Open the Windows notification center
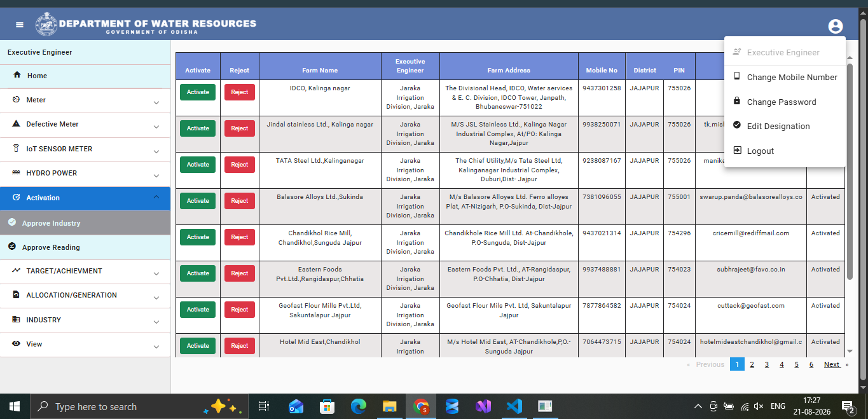Screen dimensions: 868x419 848,406
